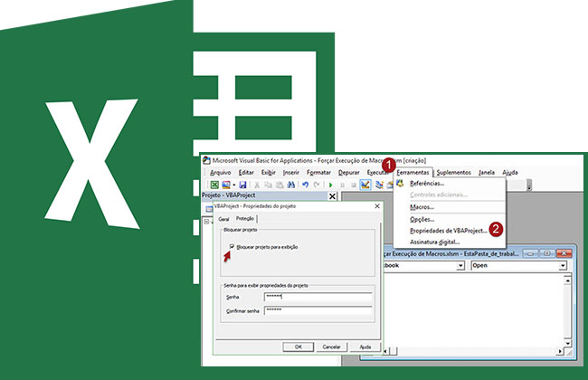
Task: Click the OK button
Action: click(x=299, y=347)
